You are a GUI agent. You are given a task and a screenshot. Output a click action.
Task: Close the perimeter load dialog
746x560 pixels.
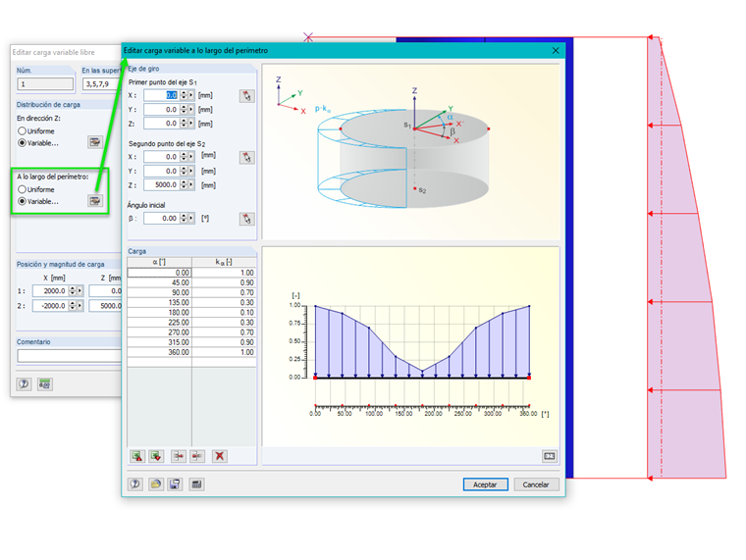[x=556, y=50]
